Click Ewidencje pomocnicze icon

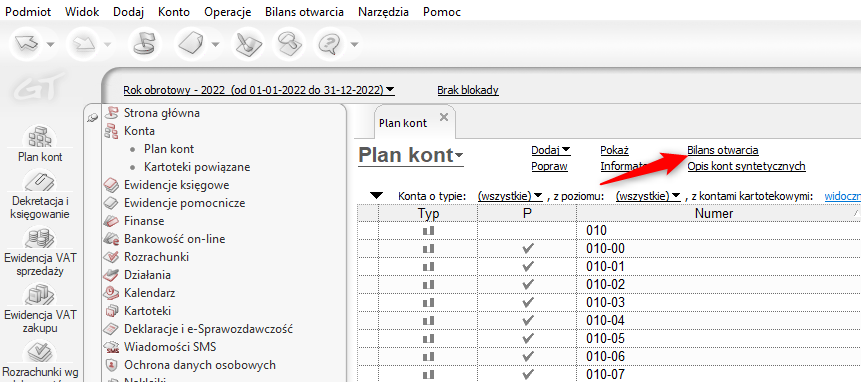tap(111, 203)
